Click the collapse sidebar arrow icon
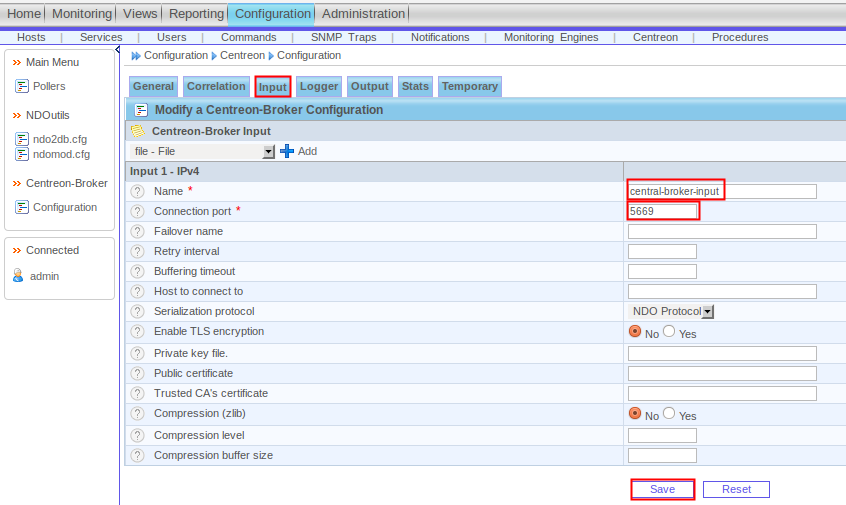The height and width of the screenshot is (505, 846). (x=118, y=50)
